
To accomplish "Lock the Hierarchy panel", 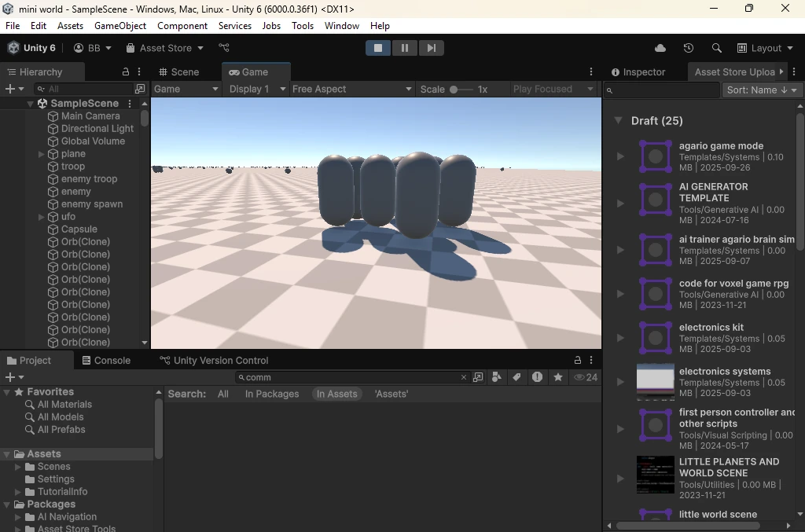I will click(x=125, y=72).
